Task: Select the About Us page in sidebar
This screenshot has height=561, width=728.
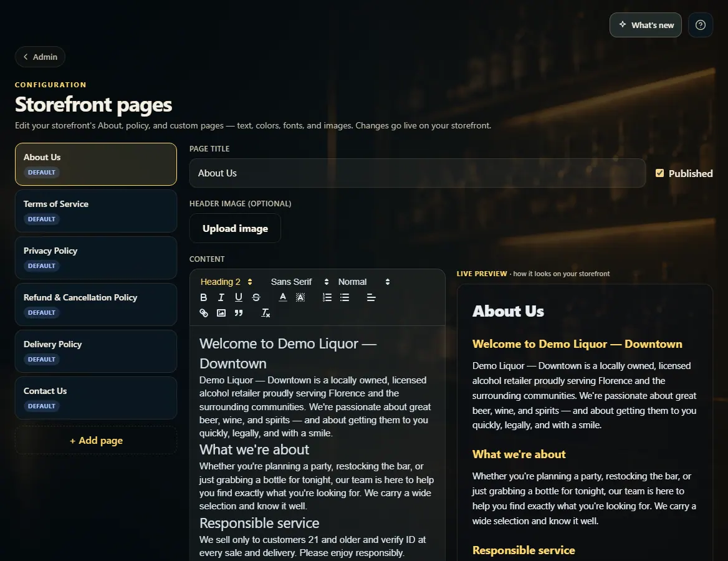Action: 95,164
